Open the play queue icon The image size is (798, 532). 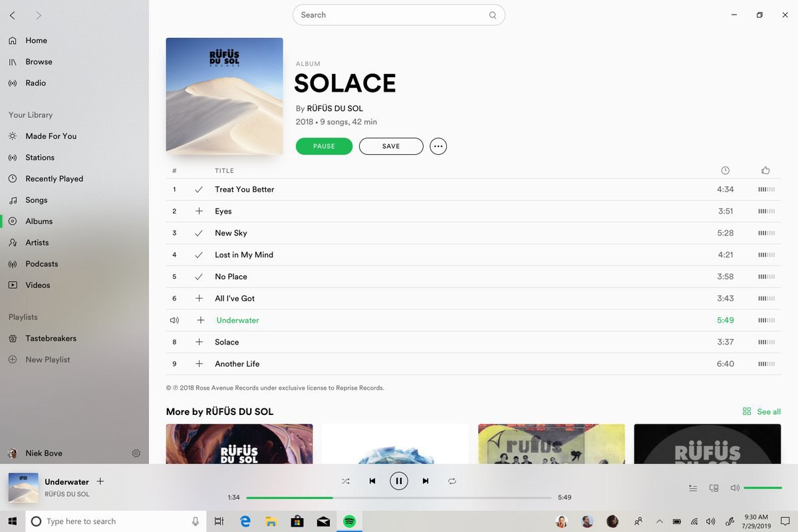[693, 488]
